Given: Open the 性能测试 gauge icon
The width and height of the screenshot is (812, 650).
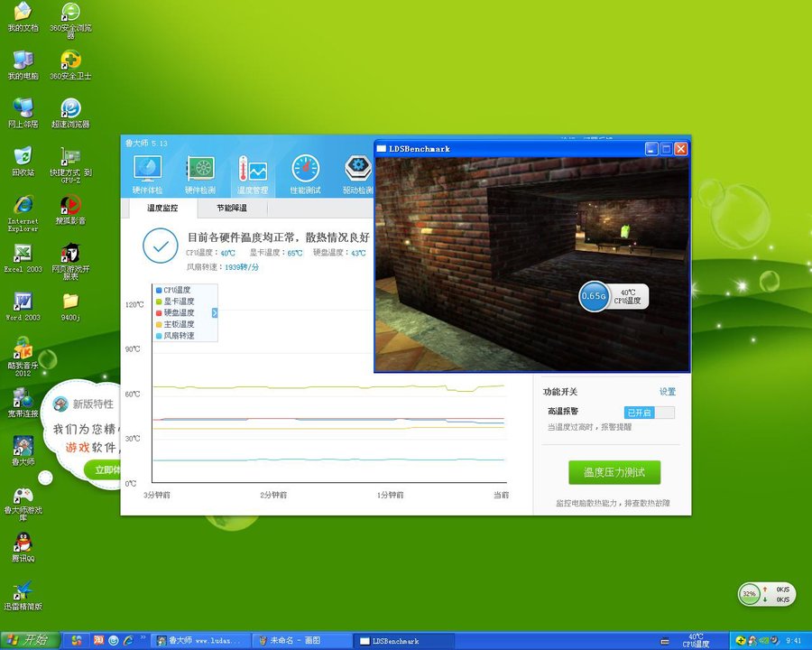Looking at the screenshot, I should pos(305,173).
